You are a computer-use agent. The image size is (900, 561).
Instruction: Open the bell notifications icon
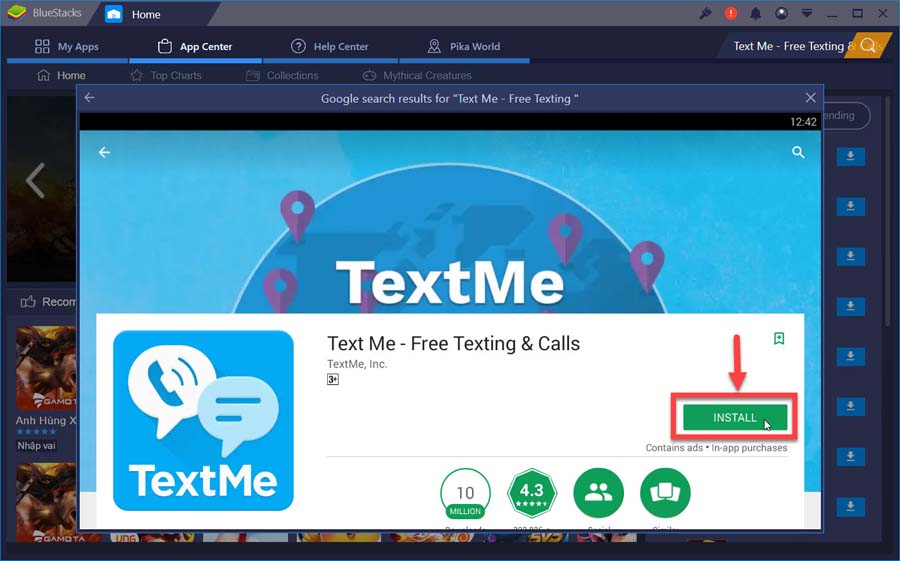[756, 13]
